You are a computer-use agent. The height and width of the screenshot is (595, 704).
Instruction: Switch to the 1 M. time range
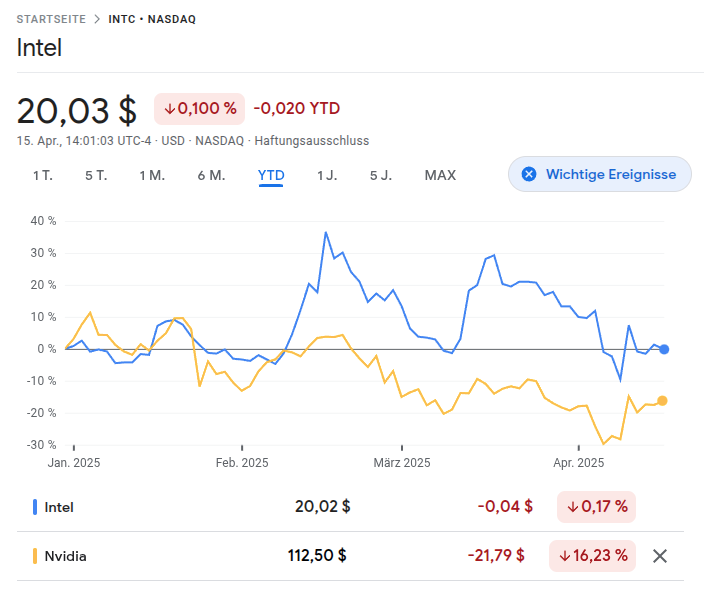pyautogui.click(x=152, y=175)
